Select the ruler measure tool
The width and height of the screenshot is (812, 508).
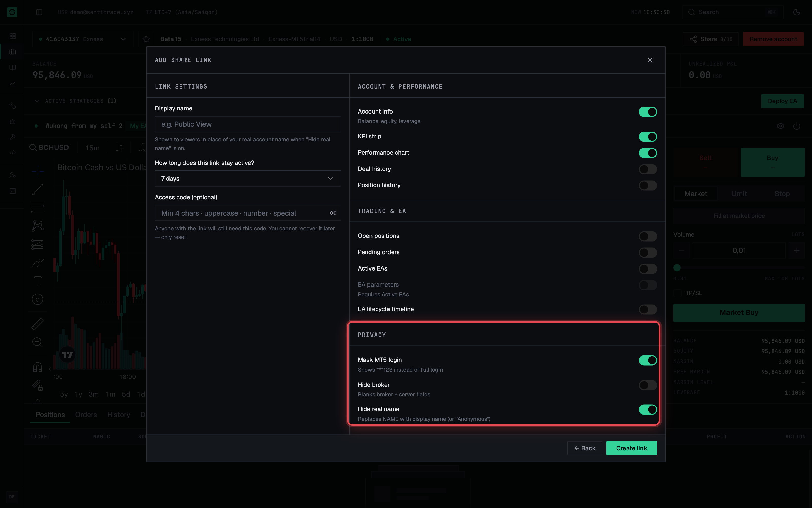(38, 324)
